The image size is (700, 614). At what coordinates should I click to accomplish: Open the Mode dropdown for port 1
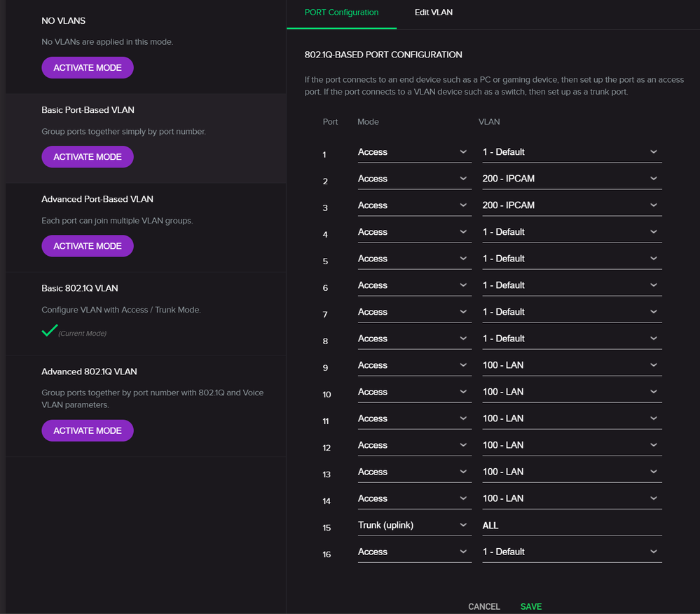[x=413, y=152]
